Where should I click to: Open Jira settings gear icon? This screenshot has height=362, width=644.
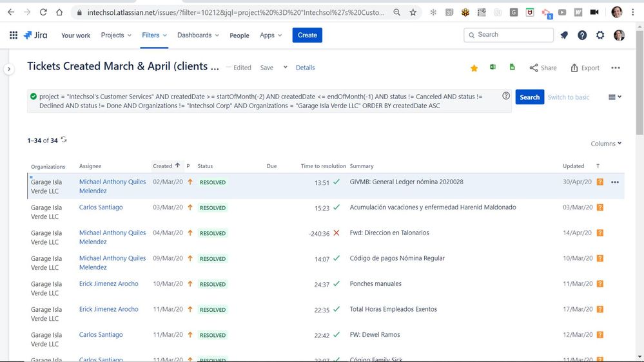click(x=600, y=35)
